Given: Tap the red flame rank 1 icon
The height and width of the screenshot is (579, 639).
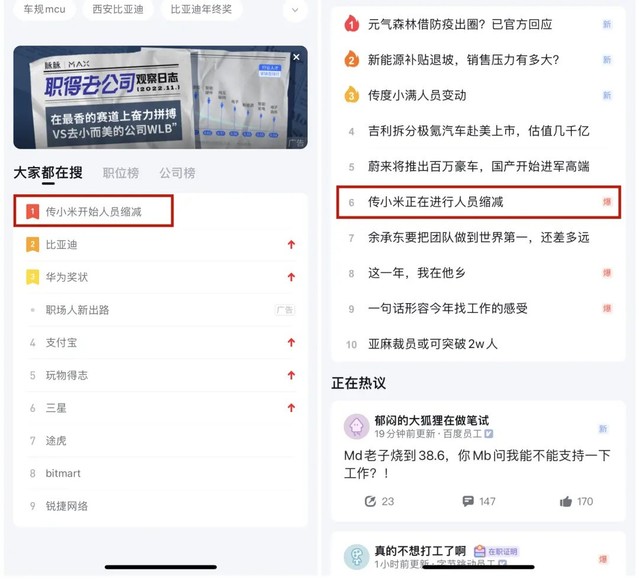Looking at the screenshot, I should click(351, 24).
